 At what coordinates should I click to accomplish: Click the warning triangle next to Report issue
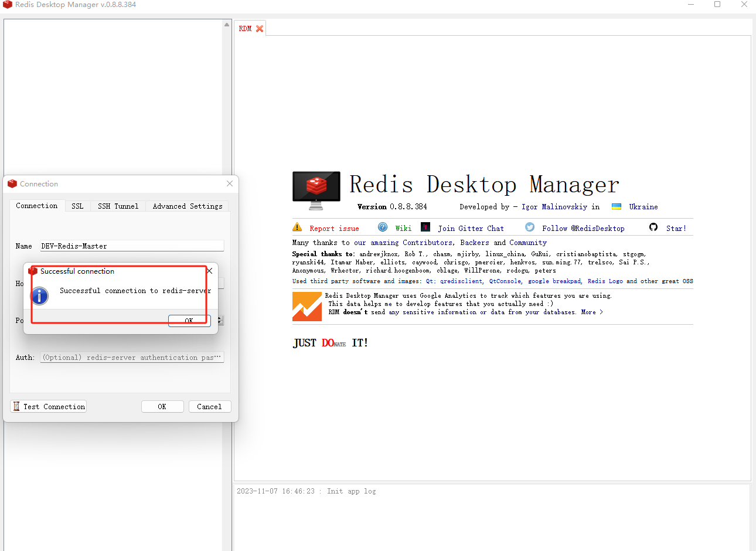click(297, 227)
